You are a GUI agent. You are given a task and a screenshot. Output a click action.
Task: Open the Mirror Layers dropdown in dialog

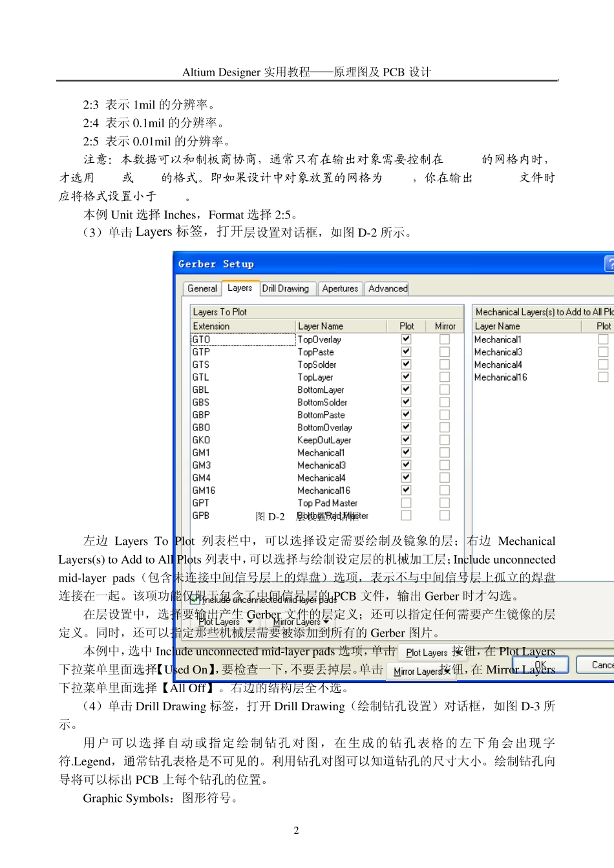[x=301, y=622]
